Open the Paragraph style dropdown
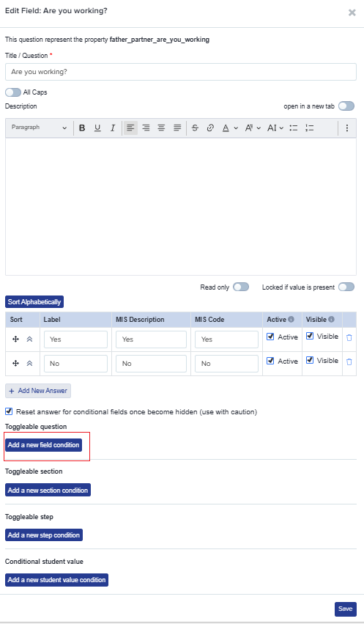This screenshot has height=624, width=364. (40, 128)
